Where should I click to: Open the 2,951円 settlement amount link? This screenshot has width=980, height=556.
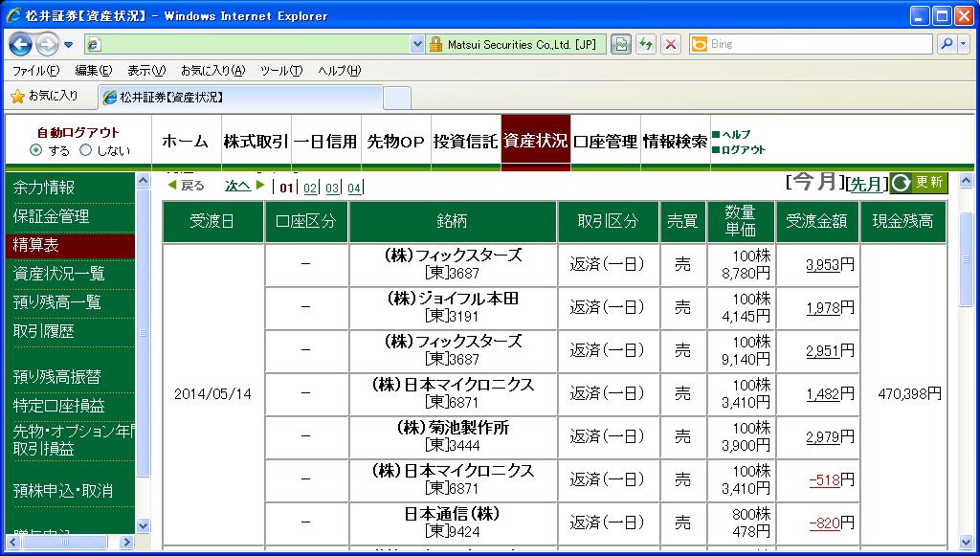point(822,351)
